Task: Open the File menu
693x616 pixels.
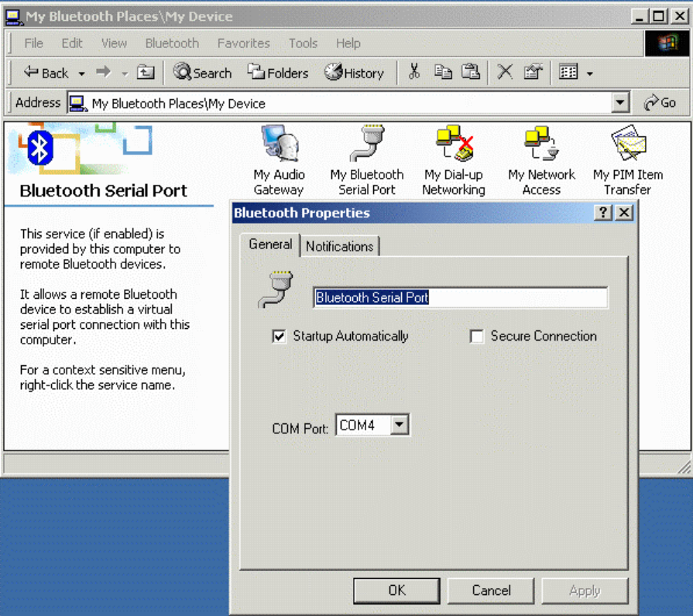Action: [33, 43]
